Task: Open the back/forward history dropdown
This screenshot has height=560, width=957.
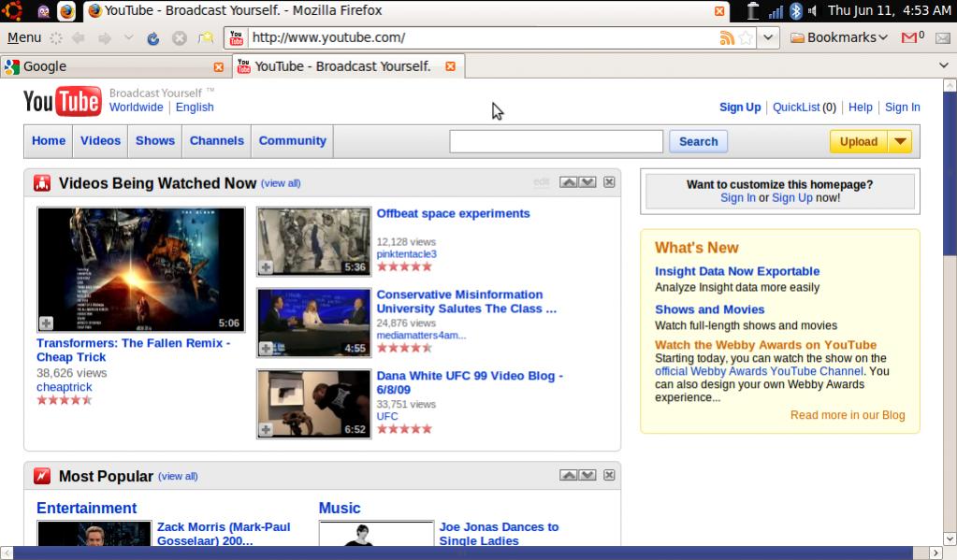Action: point(128,37)
